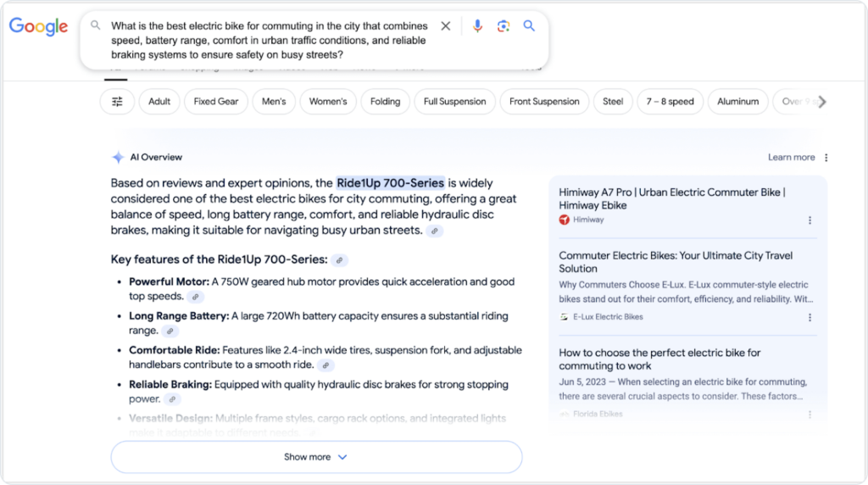868x485 pixels.
Task: Open Google Lens image search
Action: pos(504,26)
